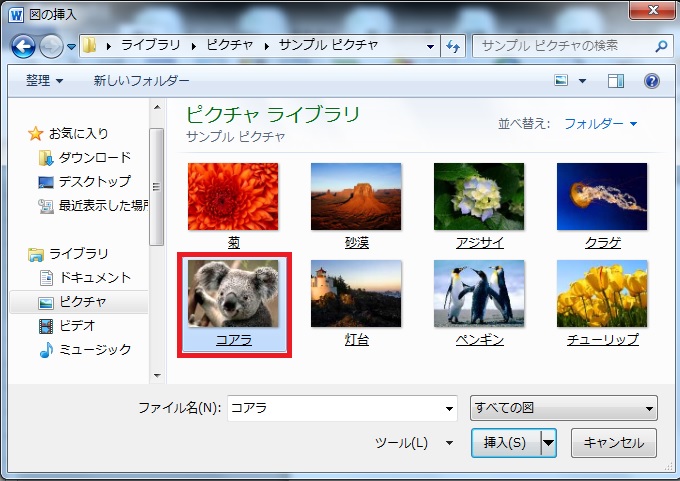Viewport: 680px width, 481px height.
Task: Open the 並べ替え フォルダー dropdown
Action: point(601,124)
